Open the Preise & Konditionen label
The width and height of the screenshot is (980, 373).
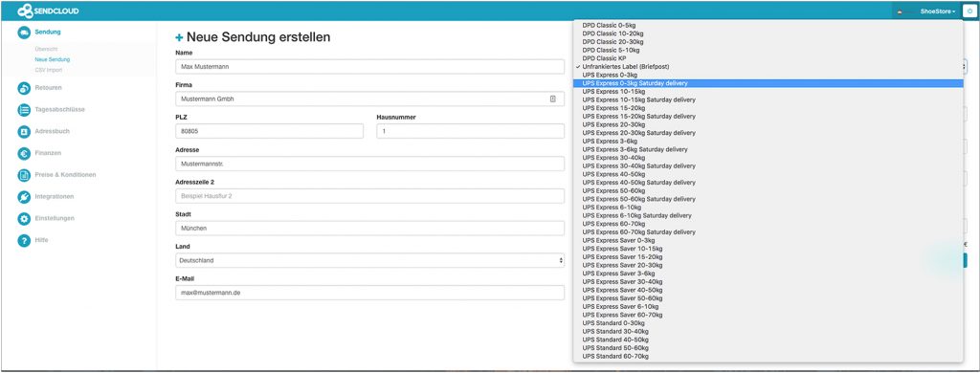coord(66,174)
